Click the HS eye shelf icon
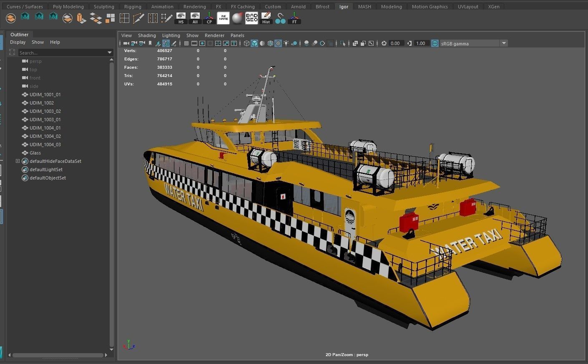Screen dimensions: 588x364 coord(181,18)
